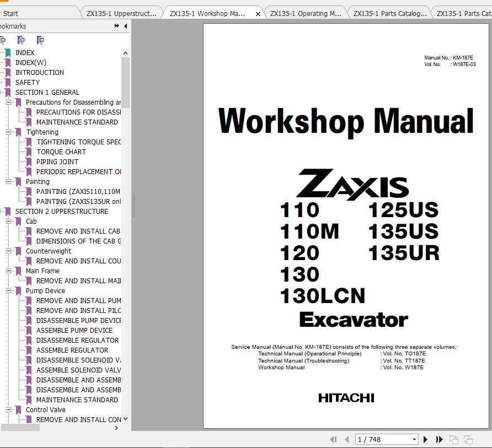492x448 pixels.
Task: Open the page number dropdown arrow
Action: [414, 439]
